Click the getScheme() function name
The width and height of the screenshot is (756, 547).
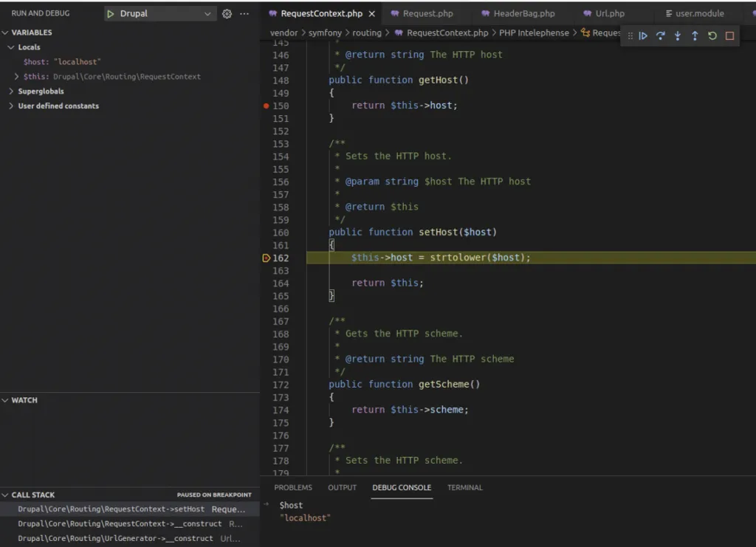[x=444, y=385]
